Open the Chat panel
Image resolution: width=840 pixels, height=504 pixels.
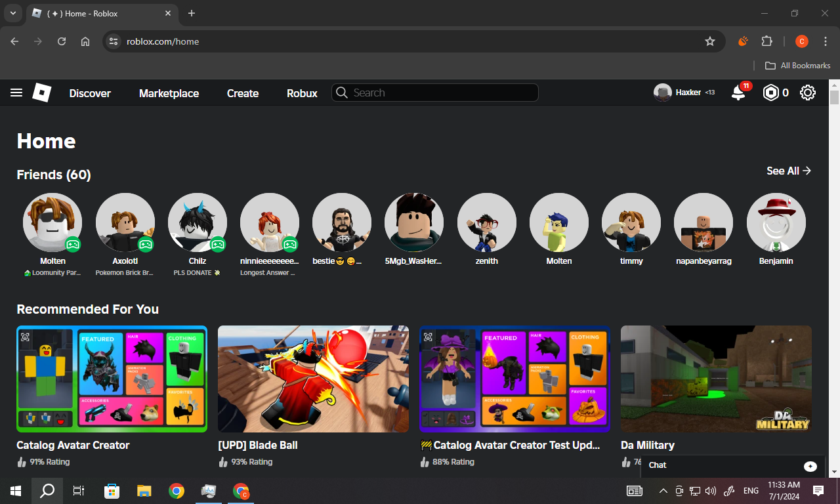pyautogui.click(x=732, y=465)
